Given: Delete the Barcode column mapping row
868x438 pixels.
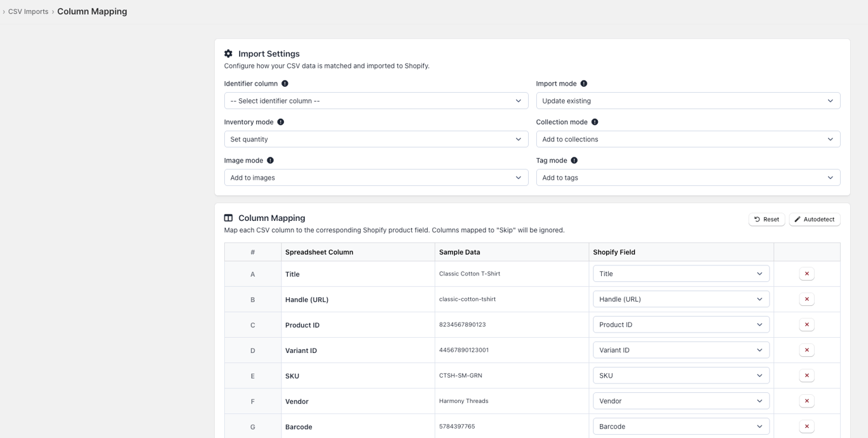Looking at the screenshot, I should coord(806,426).
